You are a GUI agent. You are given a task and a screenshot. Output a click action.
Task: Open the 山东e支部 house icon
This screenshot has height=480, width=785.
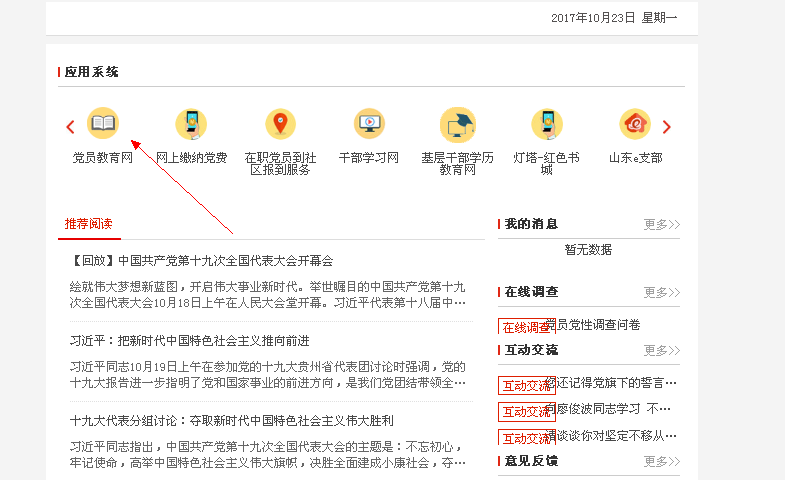pyautogui.click(x=635, y=124)
